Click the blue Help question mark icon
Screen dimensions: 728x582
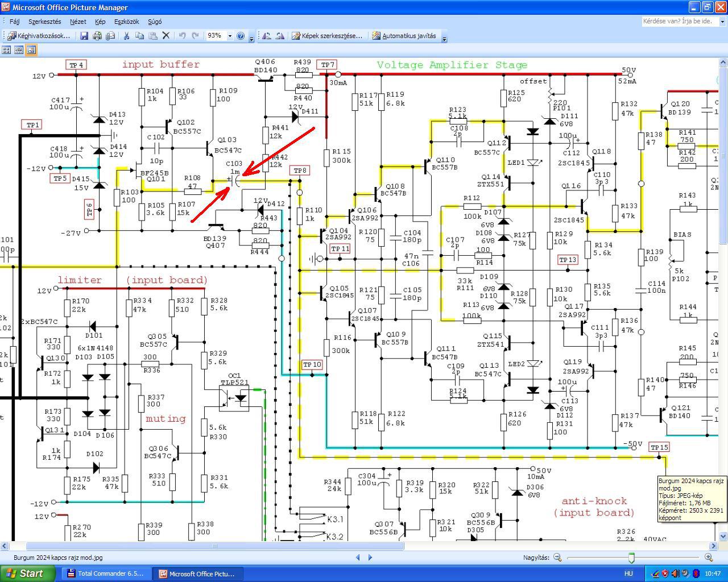(x=241, y=36)
